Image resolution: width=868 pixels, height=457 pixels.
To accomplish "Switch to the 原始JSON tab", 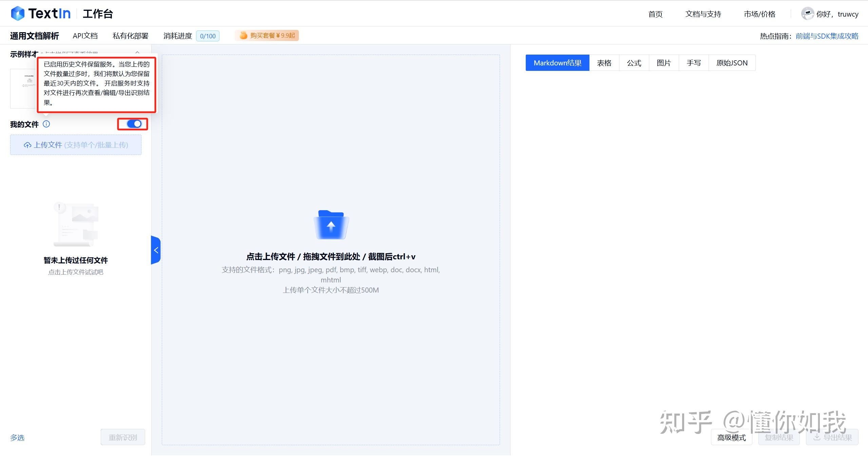I will point(731,63).
